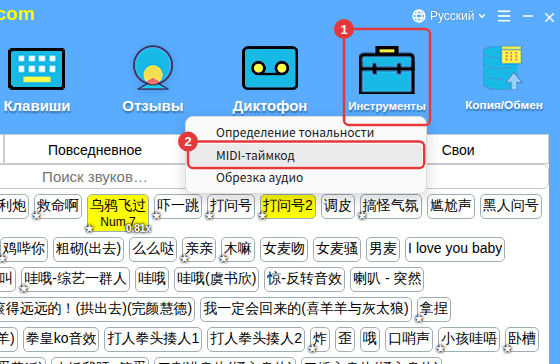The height and width of the screenshot is (364, 560).
Task: Play the 歪 sound
Action: point(345,339)
